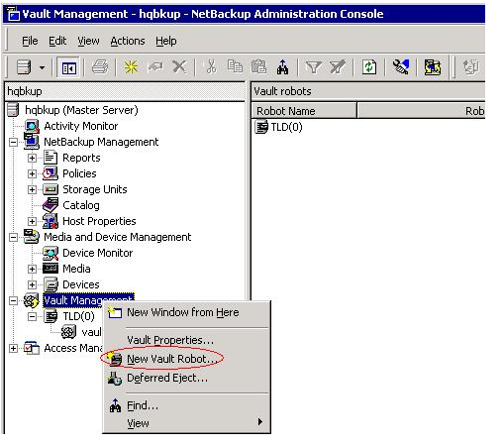The image size is (504, 447).
Task: Click the Cut scissors toolbar icon
Action: click(211, 67)
